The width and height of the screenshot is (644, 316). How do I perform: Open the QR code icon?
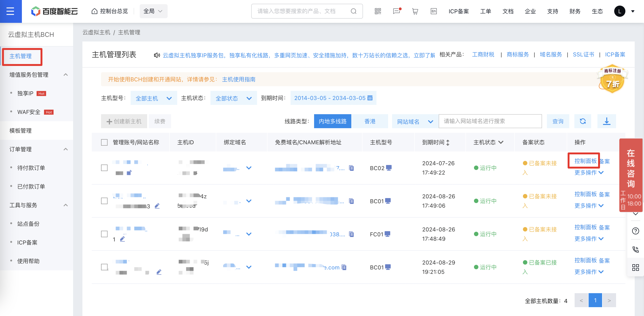tap(378, 11)
